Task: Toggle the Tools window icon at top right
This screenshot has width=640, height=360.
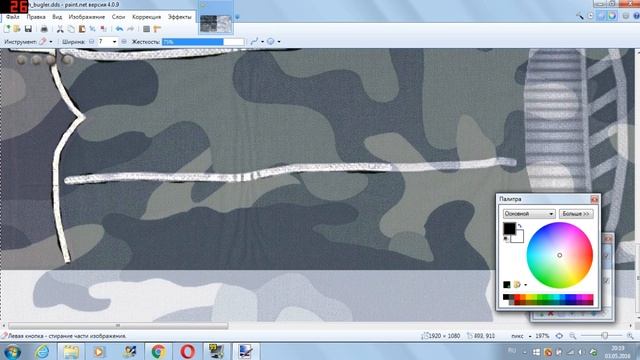Action: point(580,16)
